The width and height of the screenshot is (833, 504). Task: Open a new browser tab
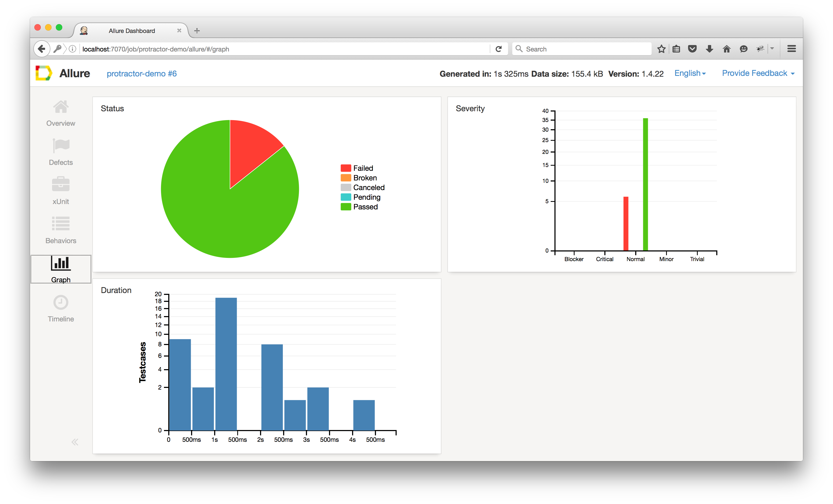[x=197, y=31]
